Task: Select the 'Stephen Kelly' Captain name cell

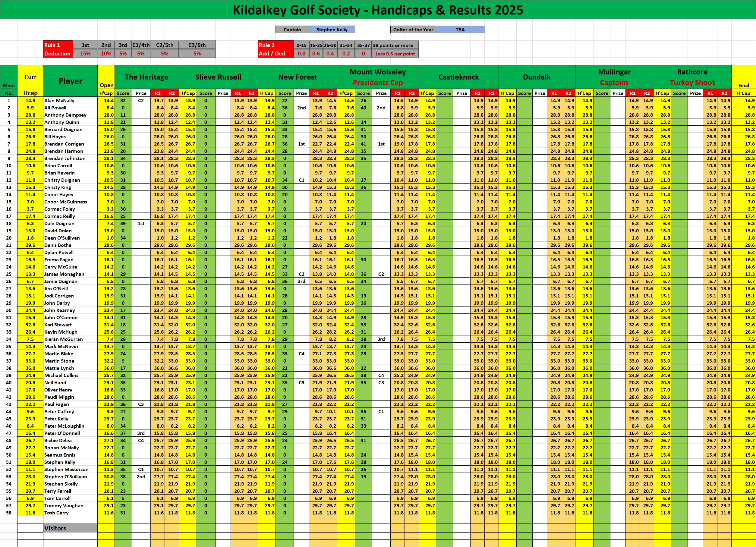Action: click(332, 30)
